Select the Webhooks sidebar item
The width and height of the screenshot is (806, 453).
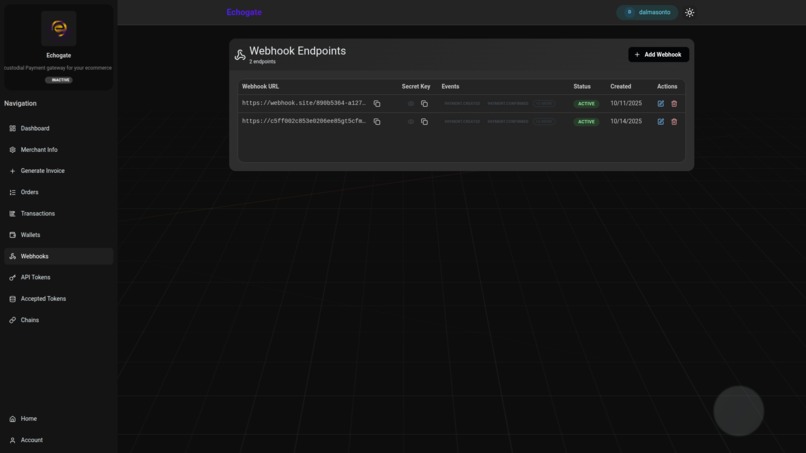59,256
